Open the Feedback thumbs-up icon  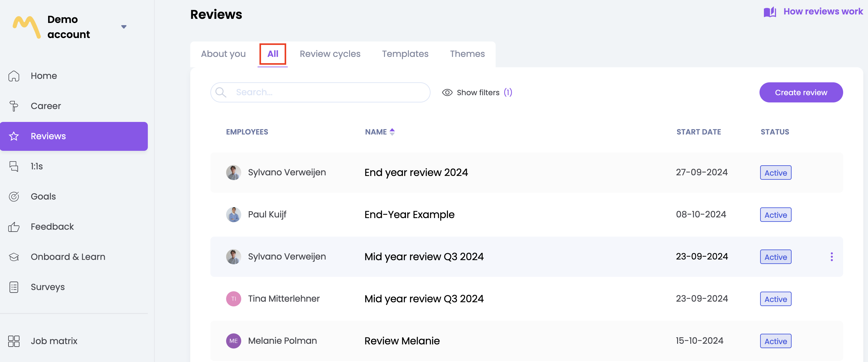point(14,227)
